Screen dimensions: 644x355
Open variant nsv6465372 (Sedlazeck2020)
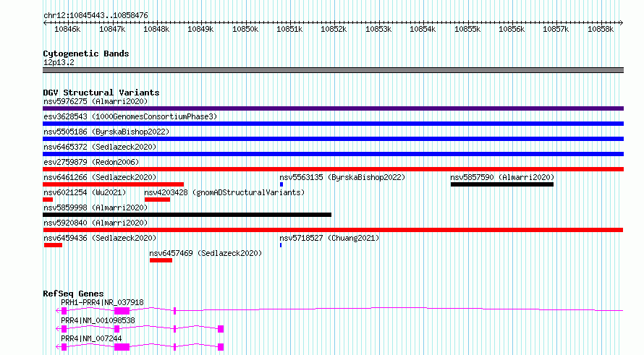(x=100, y=147)
